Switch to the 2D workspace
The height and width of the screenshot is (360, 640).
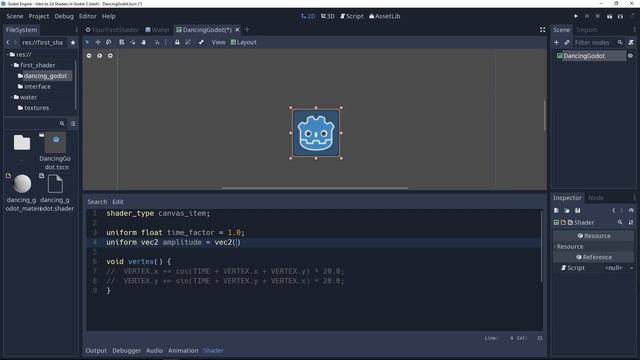click(x=308, y=16)
